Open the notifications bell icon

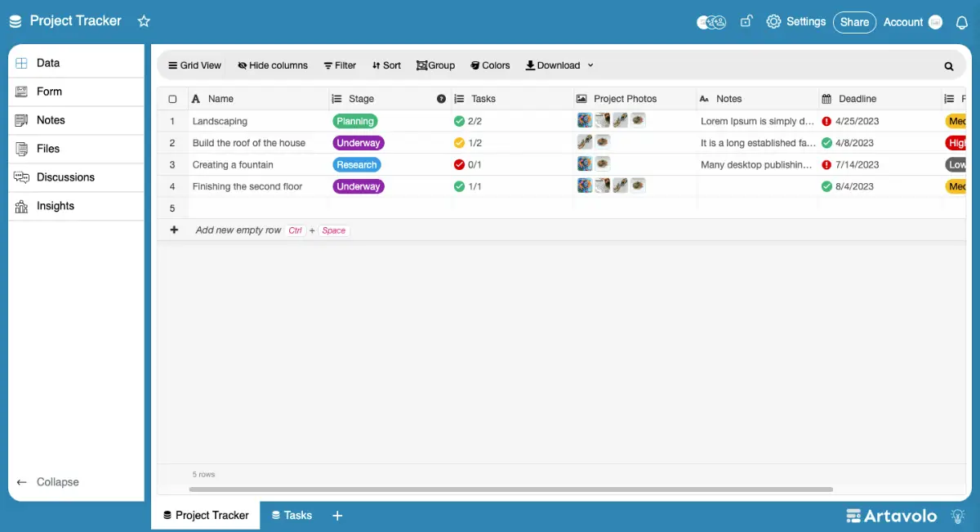click(961, 22)
